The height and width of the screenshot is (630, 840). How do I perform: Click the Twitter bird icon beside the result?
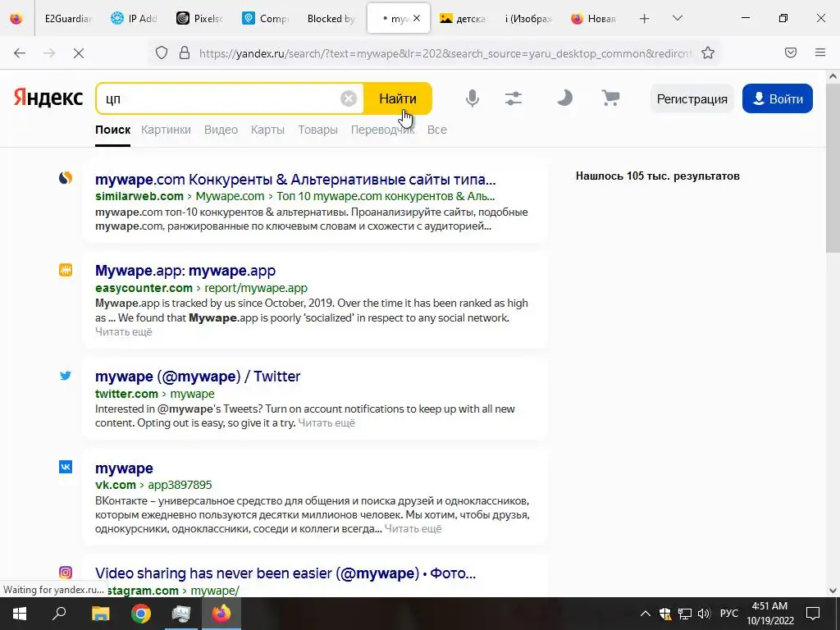(66, 376)
